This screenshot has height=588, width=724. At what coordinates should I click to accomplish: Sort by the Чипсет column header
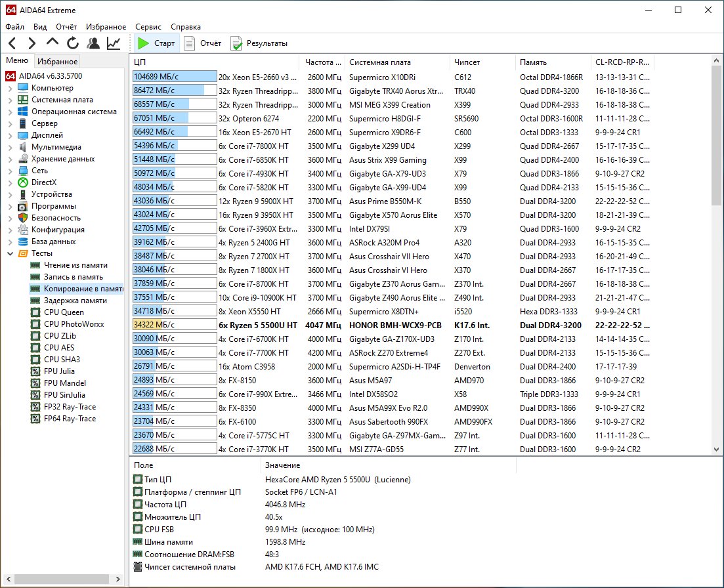pos(482,62)
